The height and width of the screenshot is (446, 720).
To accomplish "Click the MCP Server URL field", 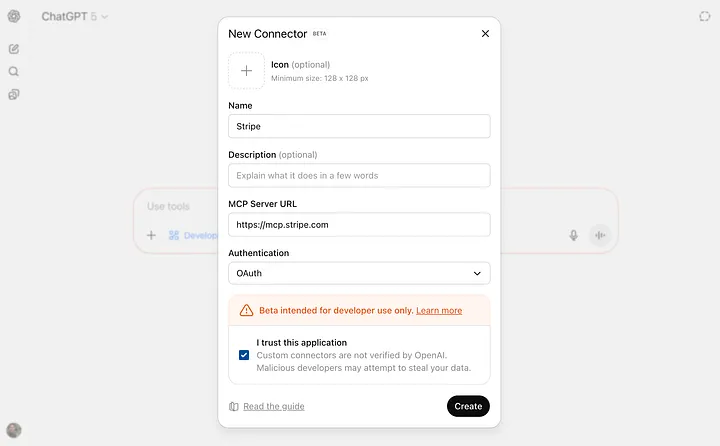I will 359,224.
